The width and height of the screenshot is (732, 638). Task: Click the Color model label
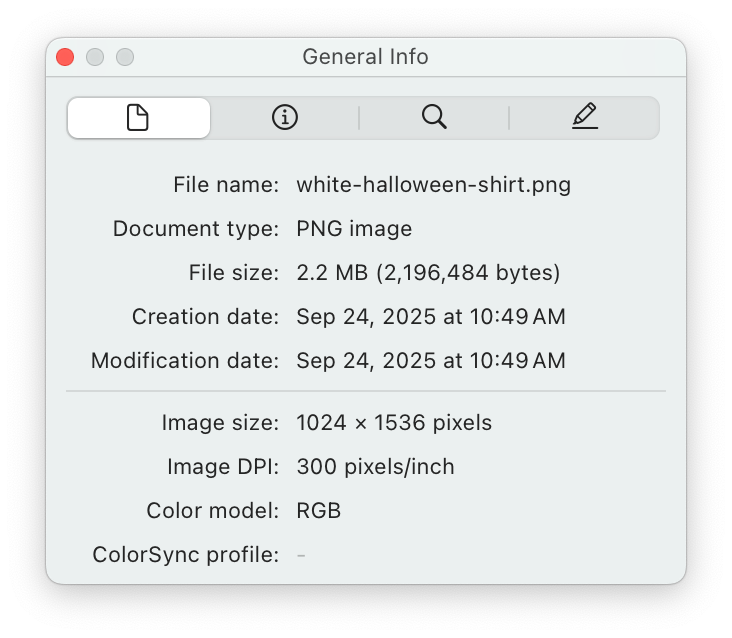[x=212, y=511]
